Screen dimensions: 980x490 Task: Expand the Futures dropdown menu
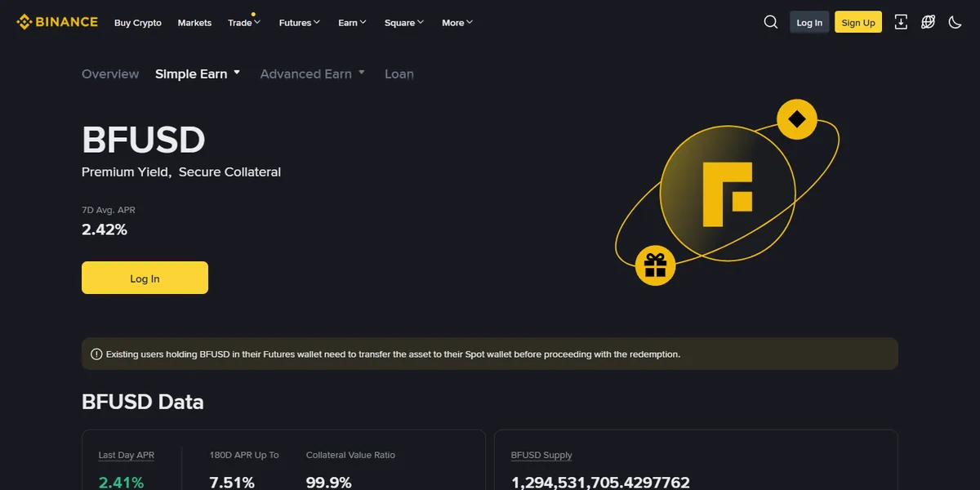tap(299, 23)
